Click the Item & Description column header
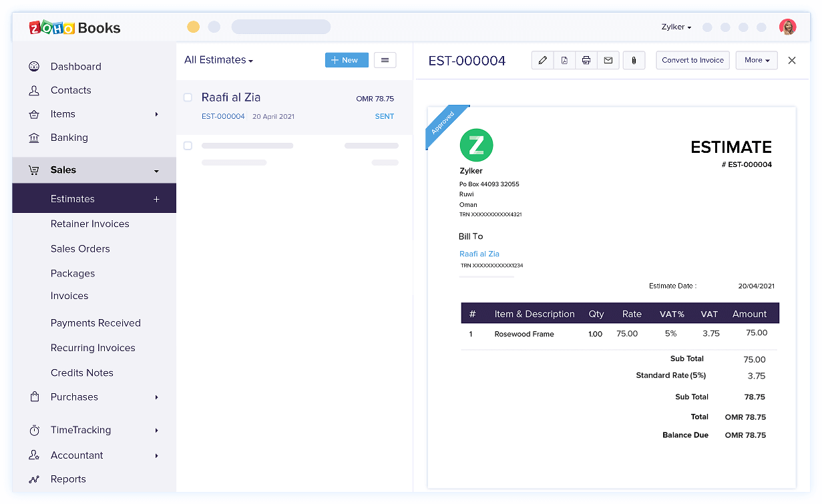The image size is (822, 504). [x=534, y=314]
